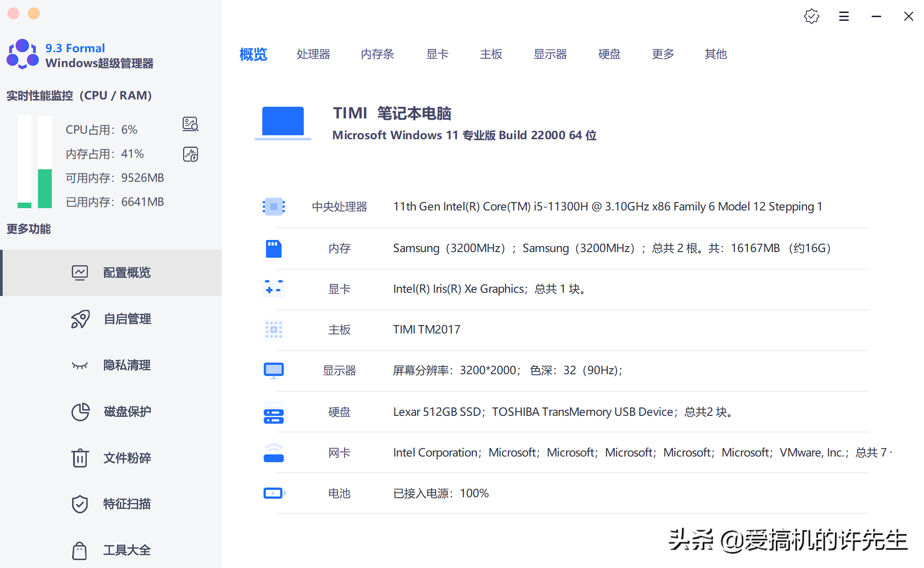Click the startup management rocket icon
Image resolution: width=924 pixels, height=568 pixels.
tap(80, 319)
